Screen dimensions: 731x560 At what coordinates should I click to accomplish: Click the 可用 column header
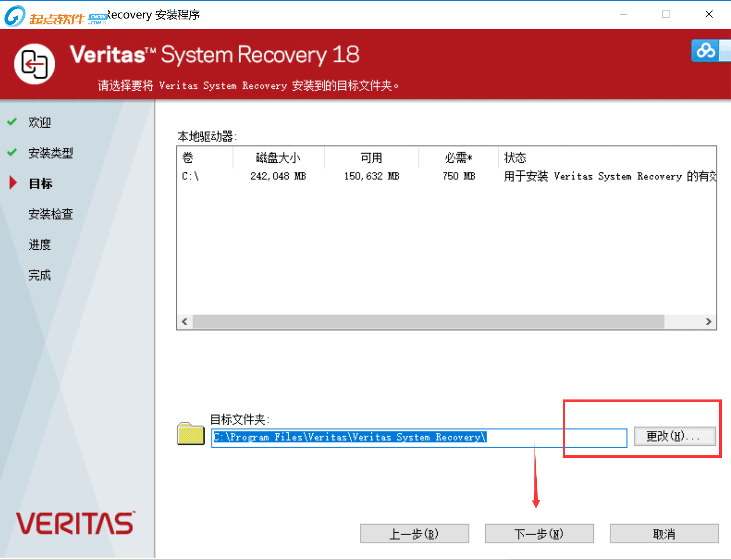(371, 158)
